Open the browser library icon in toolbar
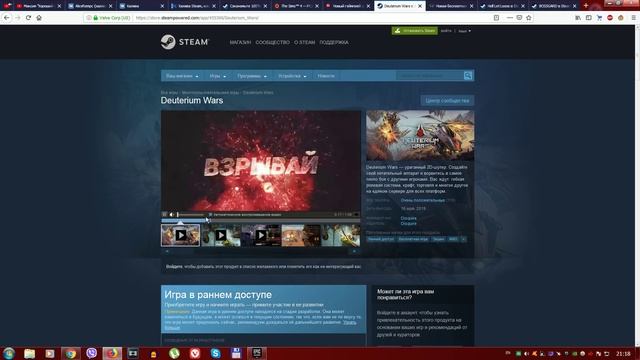Screen dimensions: 640x360 578,18
